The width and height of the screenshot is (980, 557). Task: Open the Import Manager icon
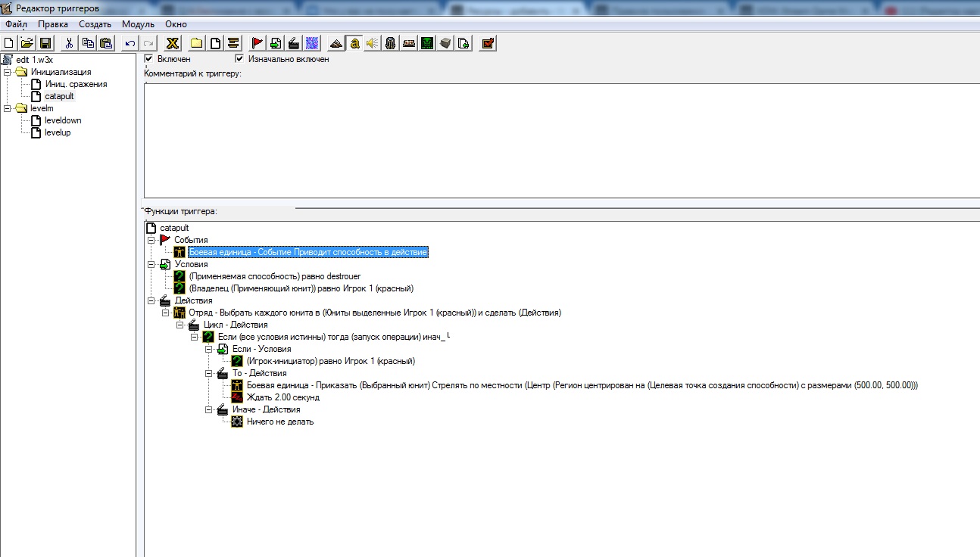click(x=463, y=43)
